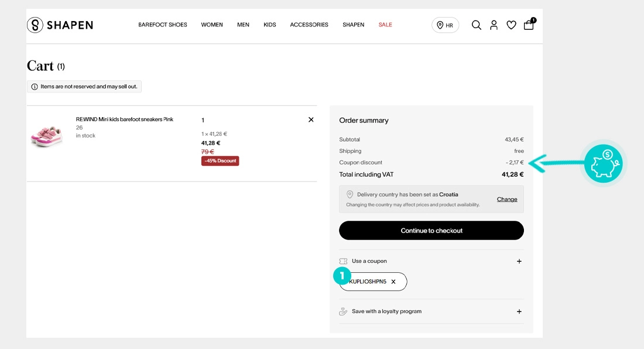
Task: Click the info icon beside reservation notice
Action: coord(35,87)
